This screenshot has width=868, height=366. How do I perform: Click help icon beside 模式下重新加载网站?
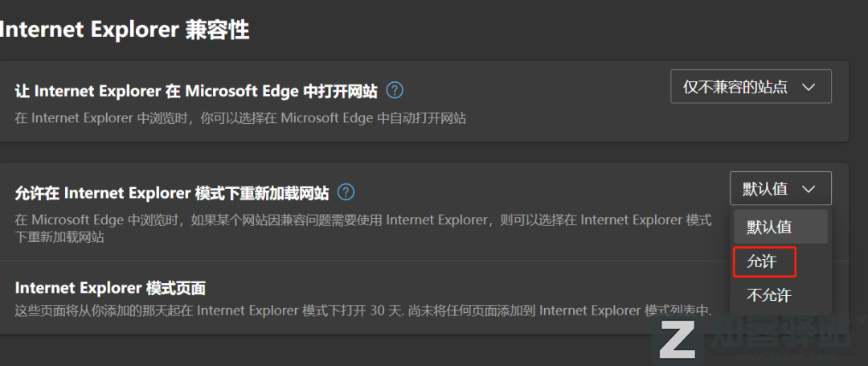coord(346,192)
